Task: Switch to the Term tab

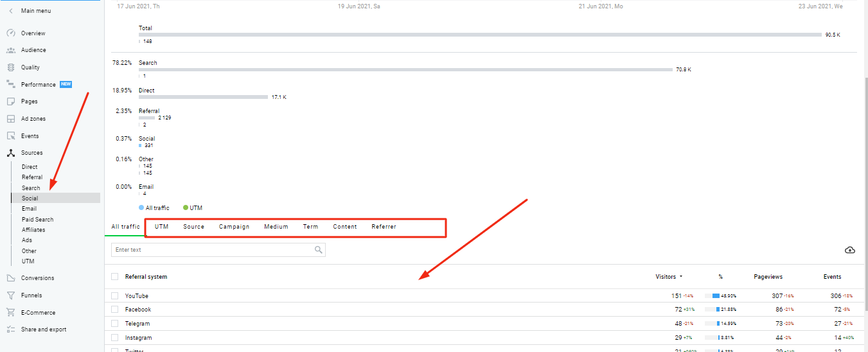Action: click(x=310, y=227)
